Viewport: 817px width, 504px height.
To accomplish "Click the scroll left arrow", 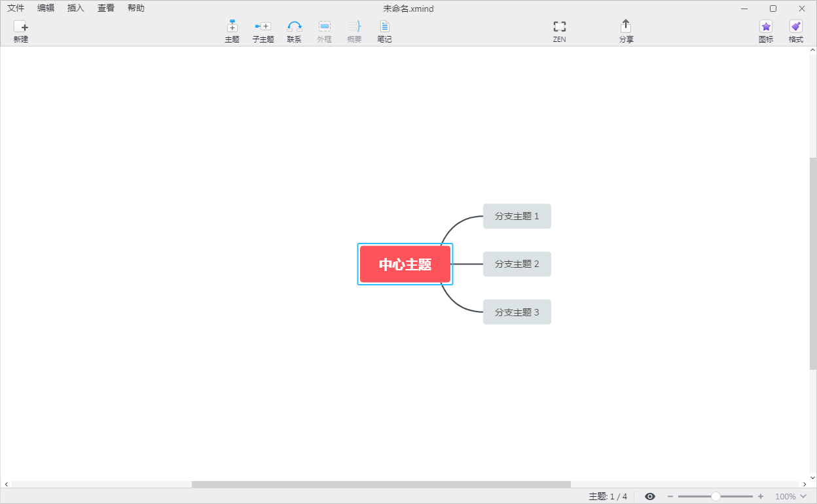I will click(7, 484).
